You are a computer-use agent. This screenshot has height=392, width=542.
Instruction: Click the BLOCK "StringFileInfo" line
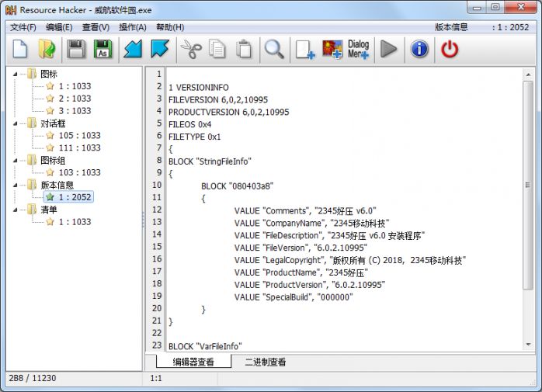click(x=210, y=161)
